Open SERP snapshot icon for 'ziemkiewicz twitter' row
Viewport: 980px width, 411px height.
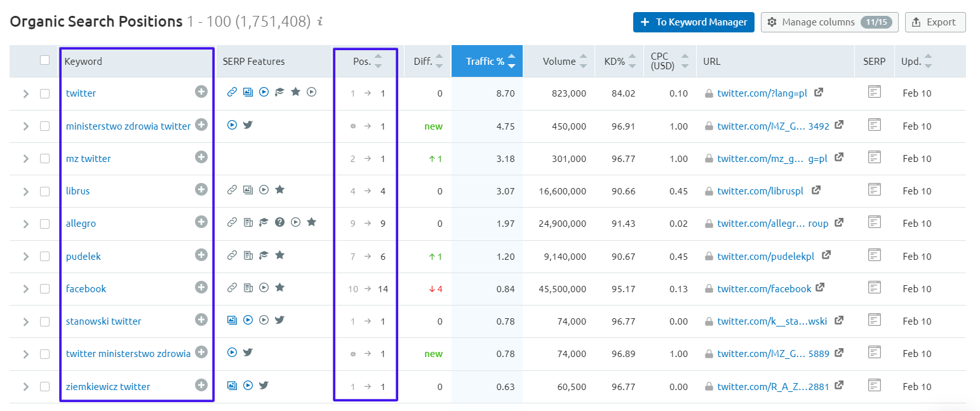pyautogui.click(x=875, y=385)
